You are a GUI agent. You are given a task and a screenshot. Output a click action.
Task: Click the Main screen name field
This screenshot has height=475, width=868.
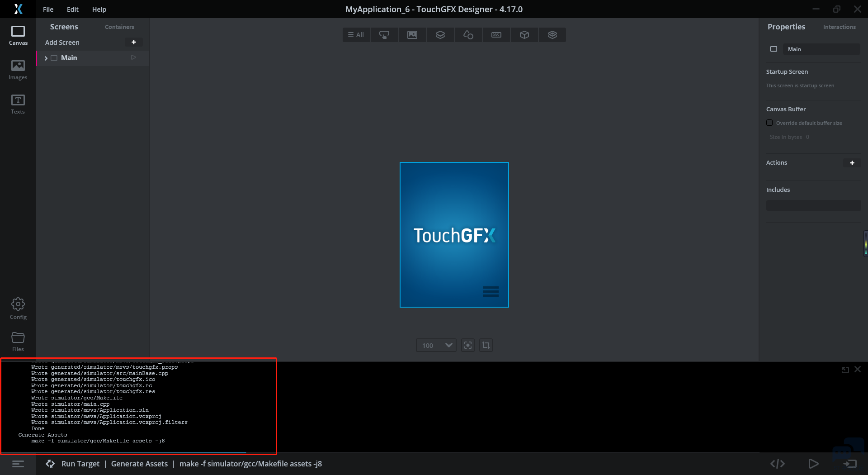pyautogui.click(x=822, y=49)
